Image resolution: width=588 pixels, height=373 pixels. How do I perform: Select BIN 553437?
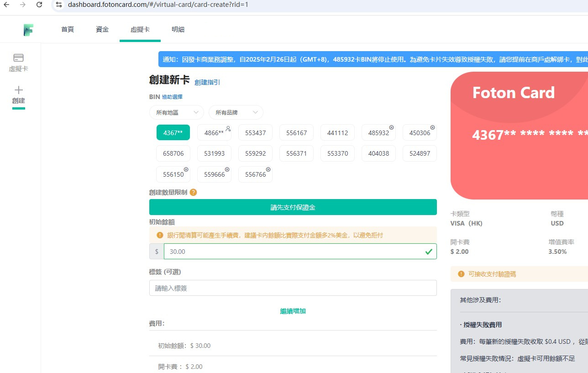[256, 132]
